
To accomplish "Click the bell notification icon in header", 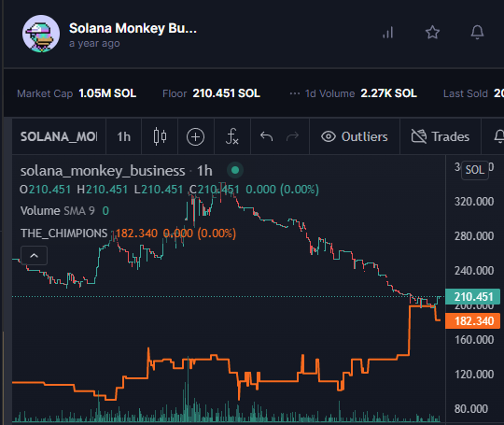I will (x=477, y=32).
